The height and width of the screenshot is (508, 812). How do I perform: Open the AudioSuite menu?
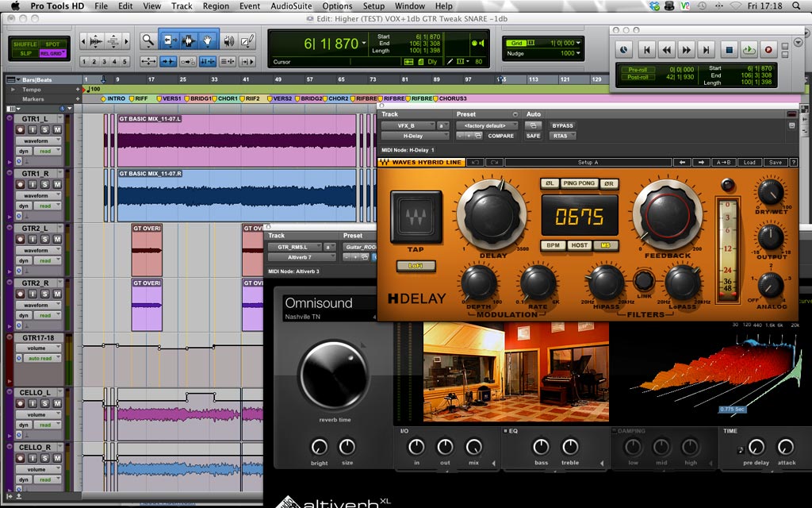291,6
